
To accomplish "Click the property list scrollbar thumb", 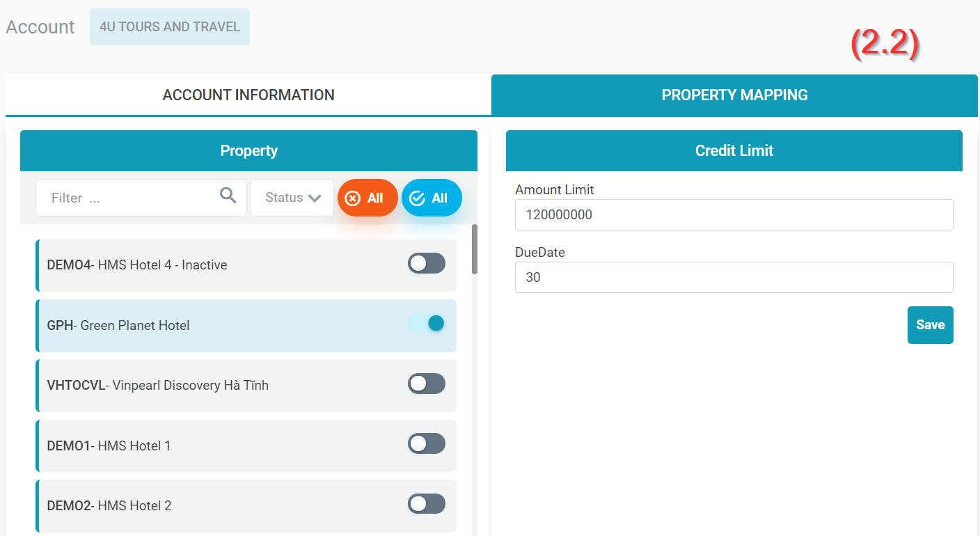I will (475, 249).
